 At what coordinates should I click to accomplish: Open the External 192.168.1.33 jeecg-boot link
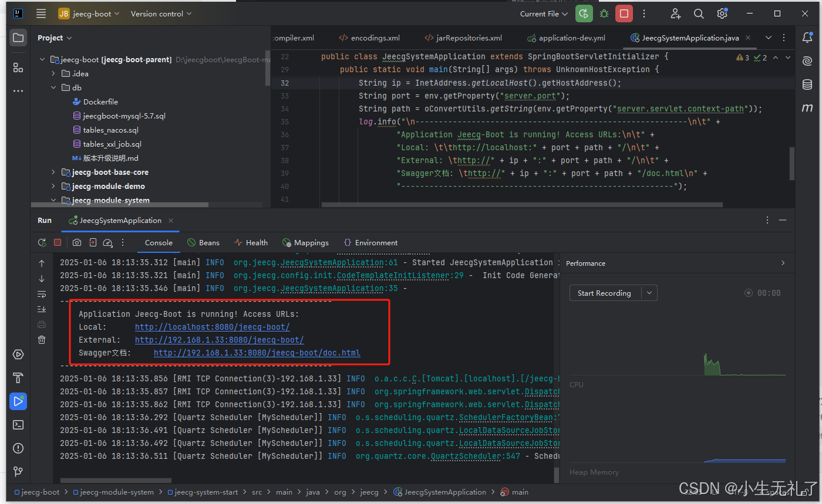pyautogui.click(x=219, y=340)
